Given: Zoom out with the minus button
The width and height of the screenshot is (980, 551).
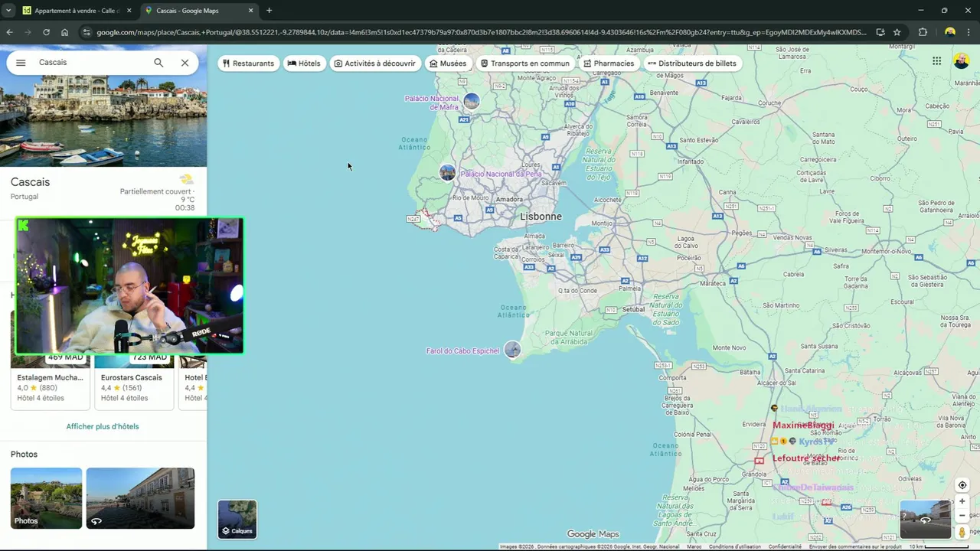Looking at the screenshot, I should 962,515.
